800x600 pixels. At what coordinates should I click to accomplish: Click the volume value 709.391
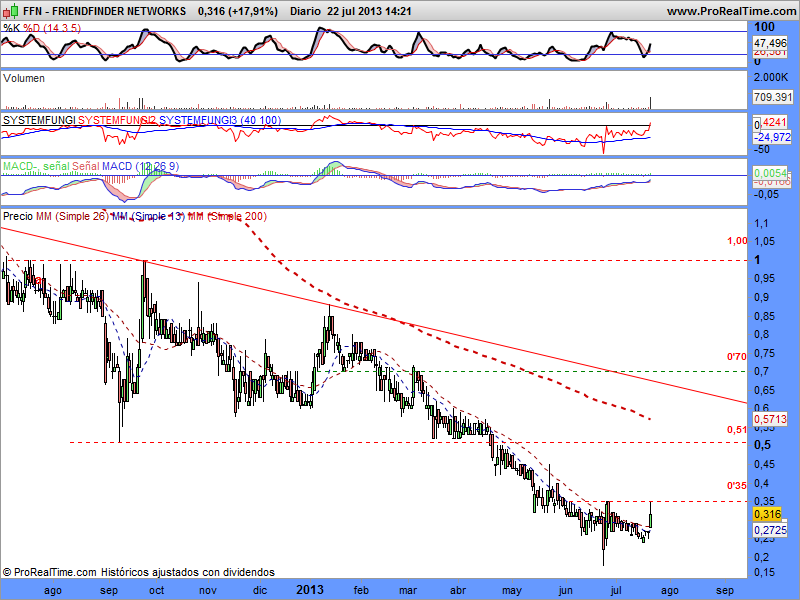772,96
